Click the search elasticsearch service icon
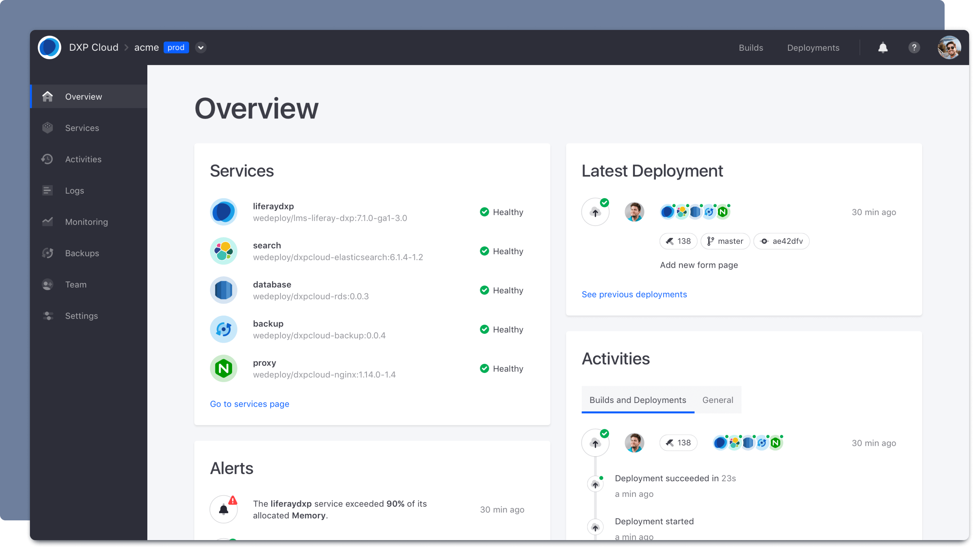The width and height of the screenshot is (980, 551). click(x=224, y=251)
